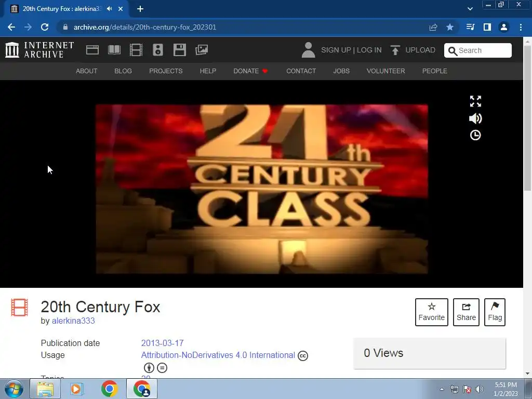Viewport: 532px width, 399px height.
Task: Open the Audio speaker icon in header
Action: pyautogui.click(x=158, y=50)
